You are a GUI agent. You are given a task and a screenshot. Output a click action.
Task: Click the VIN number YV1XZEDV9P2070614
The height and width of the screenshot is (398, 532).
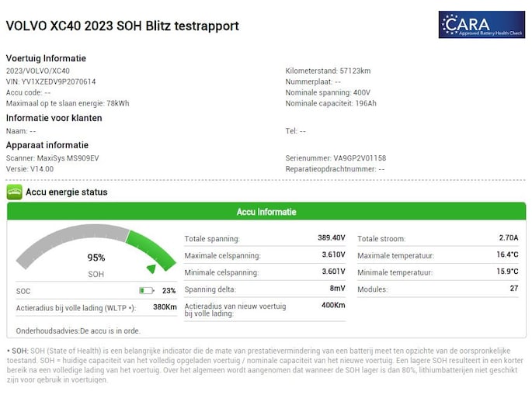coord(51,81)
